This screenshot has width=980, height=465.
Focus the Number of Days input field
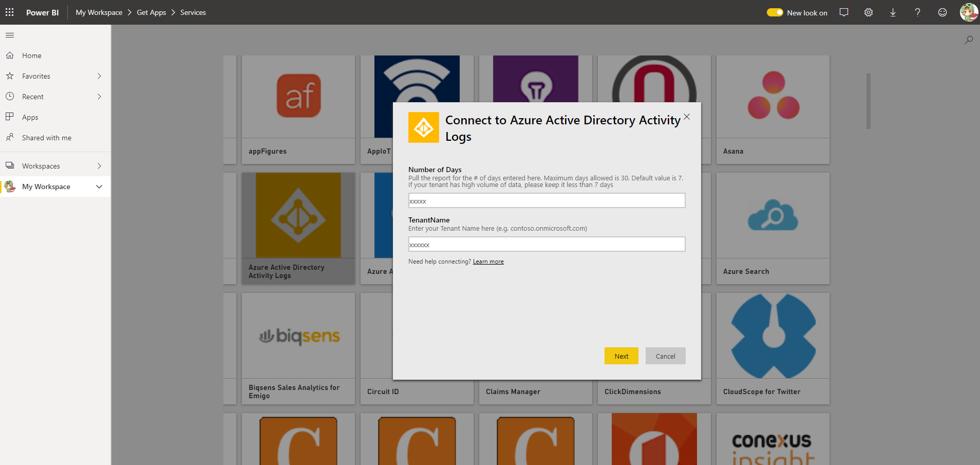coord(547,200)
